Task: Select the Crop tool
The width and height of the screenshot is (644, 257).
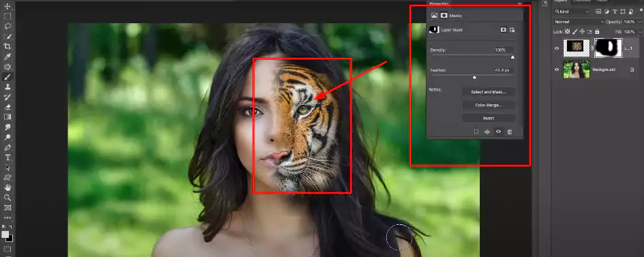Action: (x=7, y=46)
